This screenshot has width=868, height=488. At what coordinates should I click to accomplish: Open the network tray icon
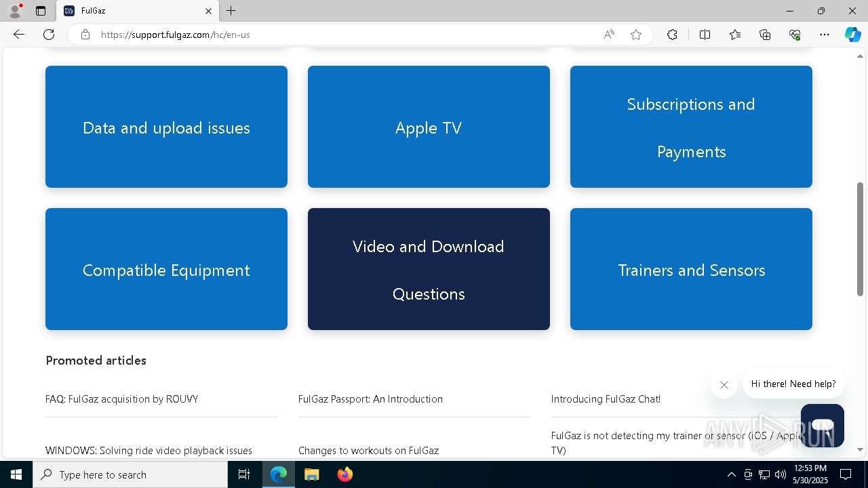click(x=764, y=474)
